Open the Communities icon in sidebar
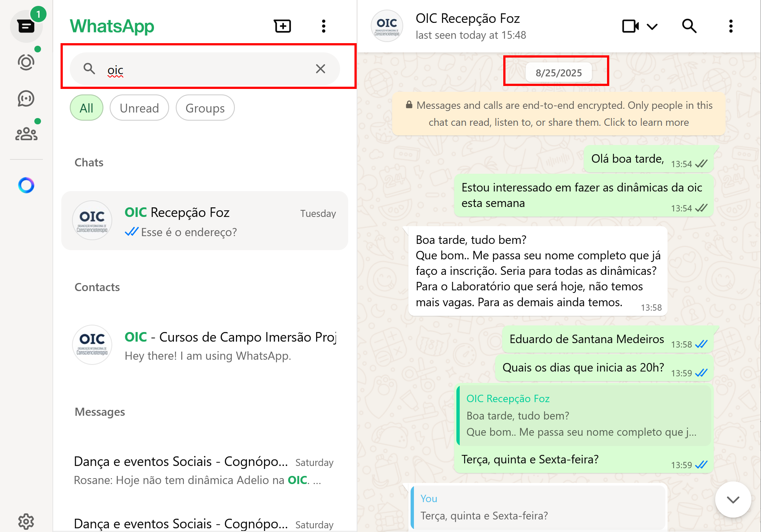This screenshot has width=761, height=532. 26,134
